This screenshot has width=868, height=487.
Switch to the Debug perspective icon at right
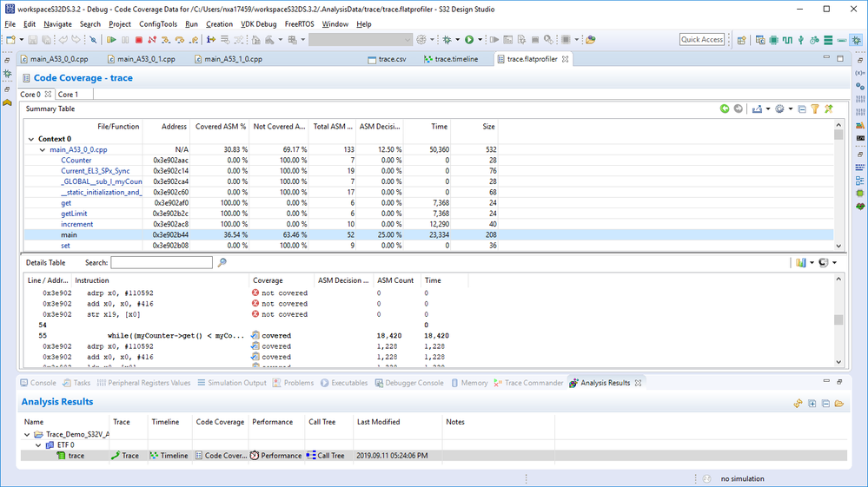857,40
